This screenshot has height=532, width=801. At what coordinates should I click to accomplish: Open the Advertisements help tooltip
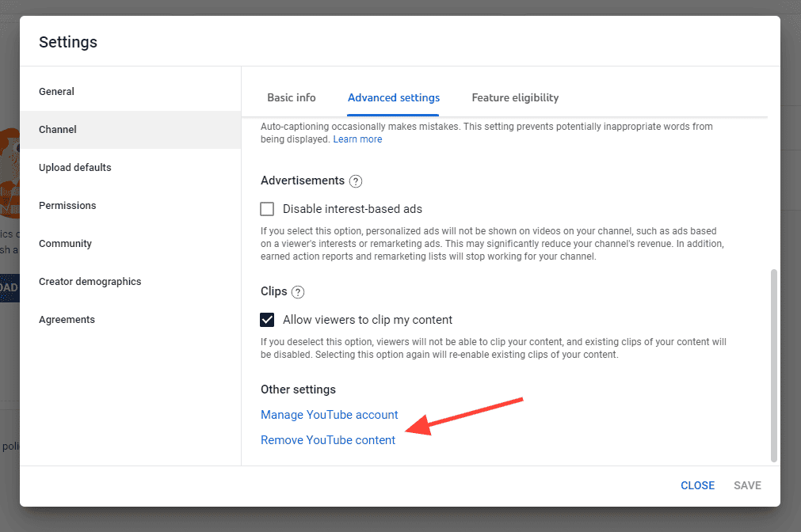[x=356, y=181]
